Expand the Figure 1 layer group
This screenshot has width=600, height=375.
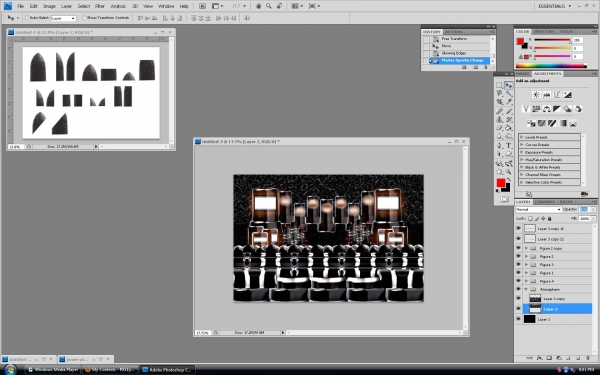(x=526, y=273)
